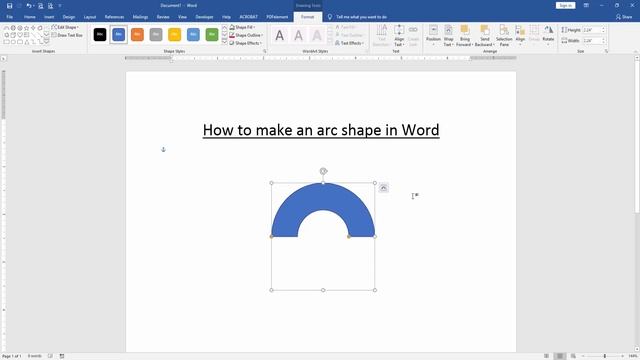Switch to the Home tab

(x=29, y=17)
